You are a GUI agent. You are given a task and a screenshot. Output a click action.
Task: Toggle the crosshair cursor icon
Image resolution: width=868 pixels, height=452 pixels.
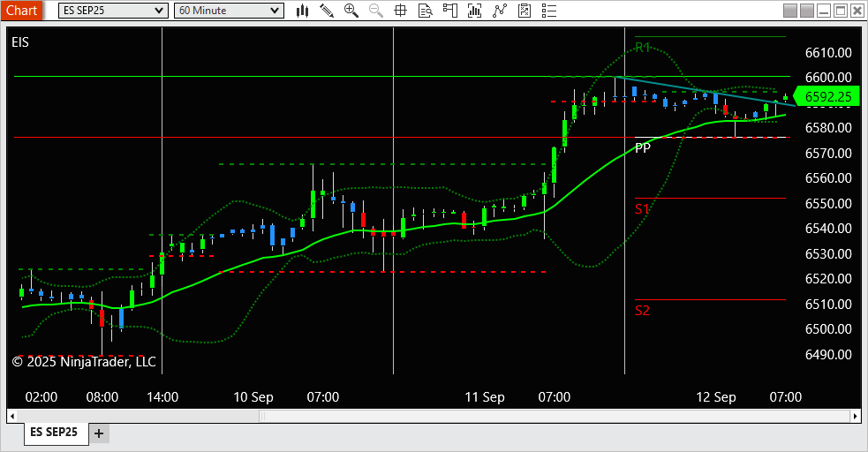point(400,11)
